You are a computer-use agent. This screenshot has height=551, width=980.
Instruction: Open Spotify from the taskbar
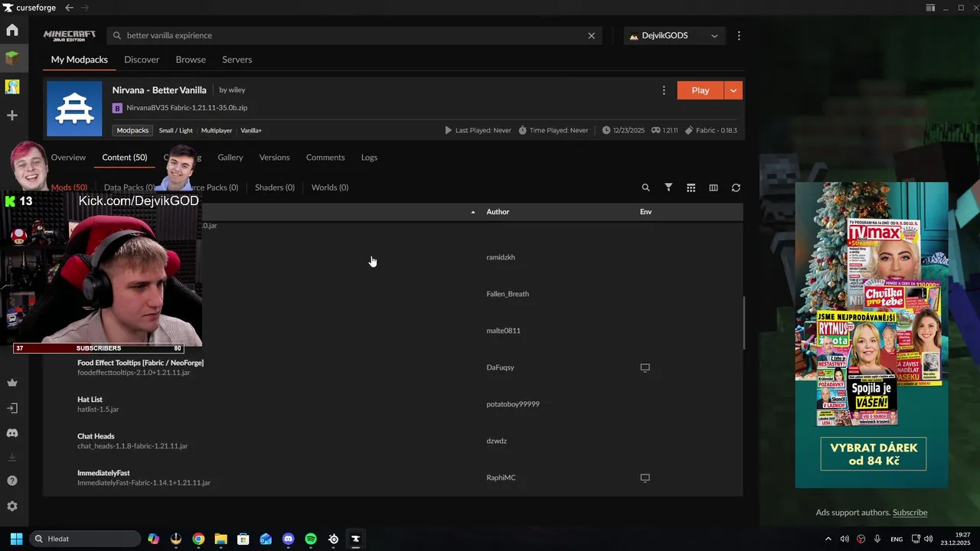point(311,539)
